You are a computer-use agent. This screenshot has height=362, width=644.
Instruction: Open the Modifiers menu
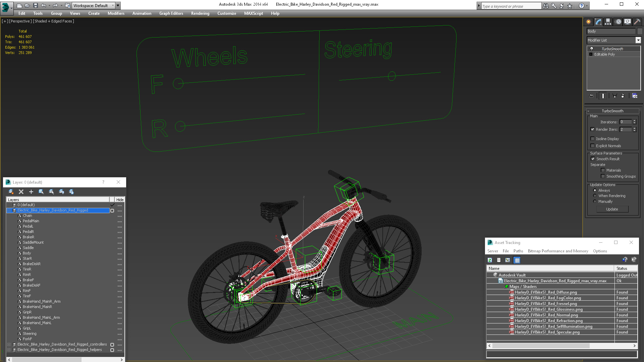point(116,13)
